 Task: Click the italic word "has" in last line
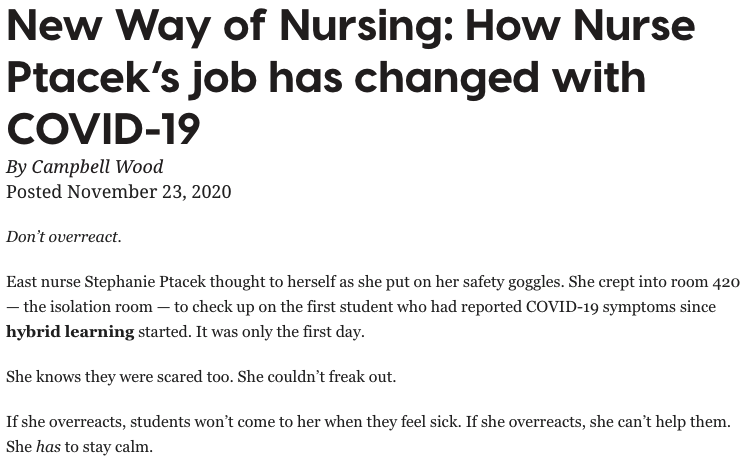48,447
